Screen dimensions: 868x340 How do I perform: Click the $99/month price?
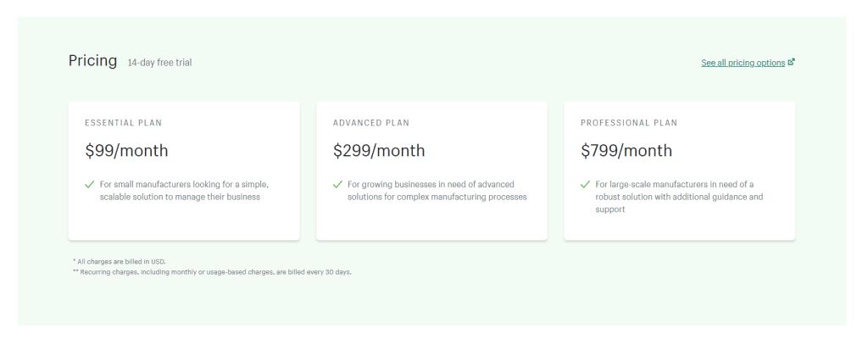coord(126,151)
